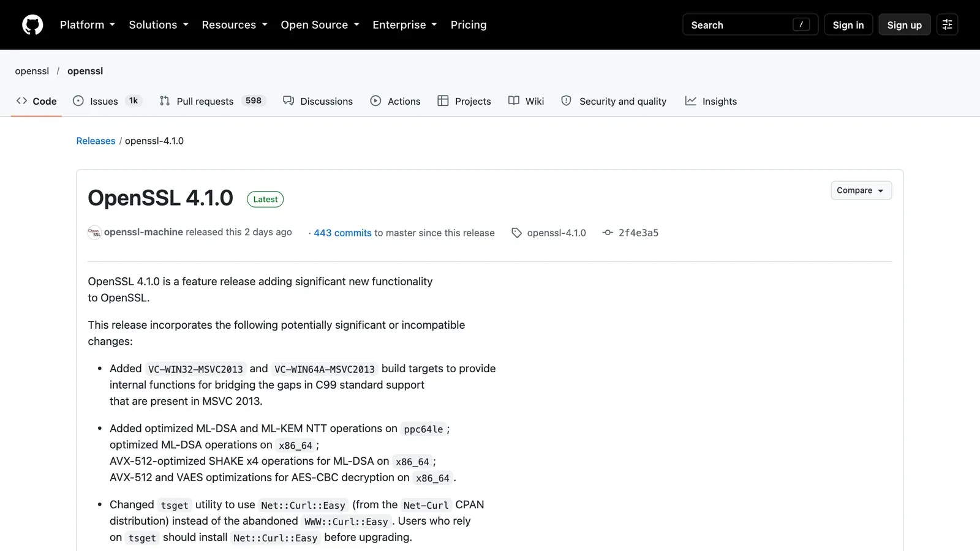Click the openssl-machine avatar
This screenshot has height=551, width=980.
[x=94, y=233]
